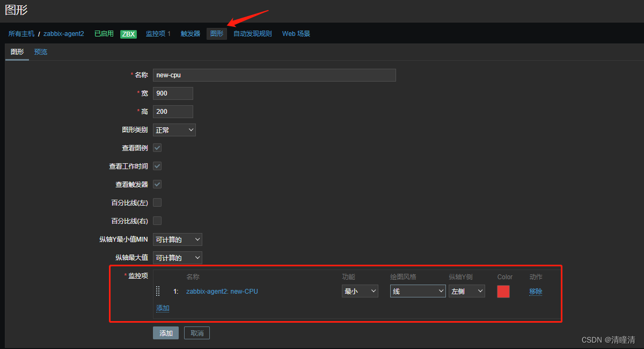Image resolution: width=644 pixels, height=349 pixels.
Task: Select 图形 in the host navigation bar
Action: coord(217,34)
